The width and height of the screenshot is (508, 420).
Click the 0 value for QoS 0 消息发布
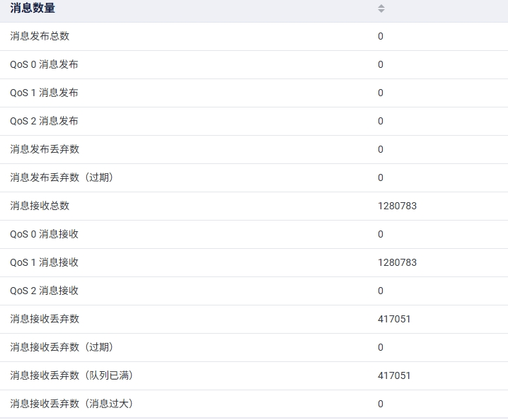[x=381, y=64]
